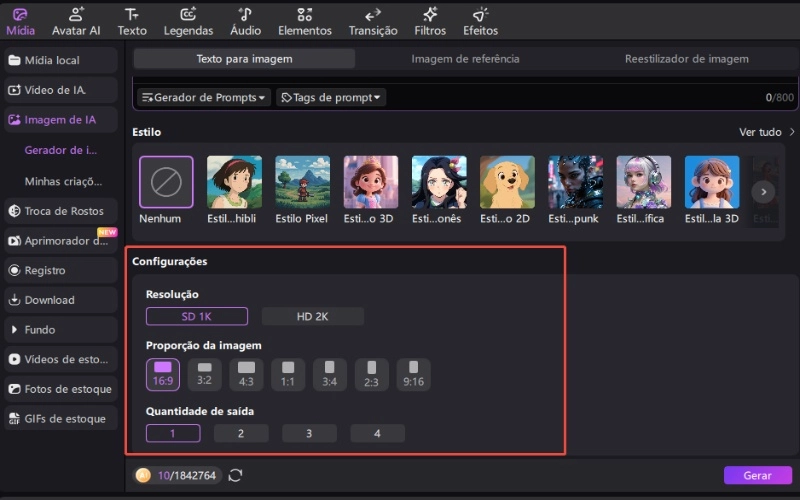Open the Tags de prompt dropdown
800x500 pixels.
tap(331, 97)
